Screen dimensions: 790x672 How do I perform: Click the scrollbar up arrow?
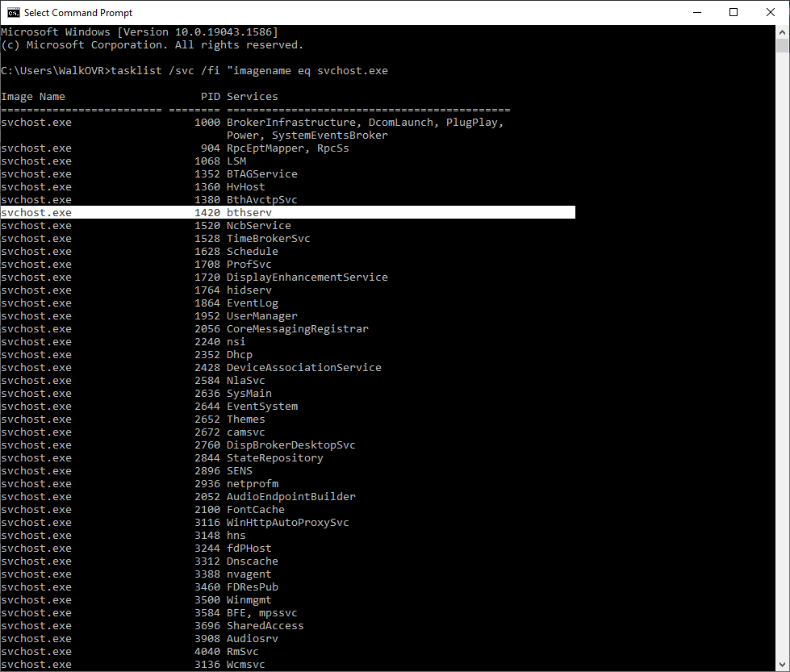click(782, 31)
